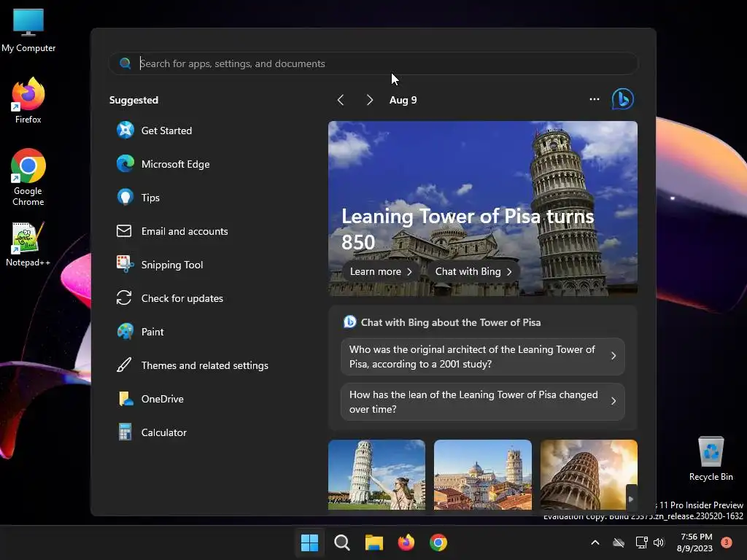
Task: Open Firefox from the taskbar
Action: [x=406, y=542]
